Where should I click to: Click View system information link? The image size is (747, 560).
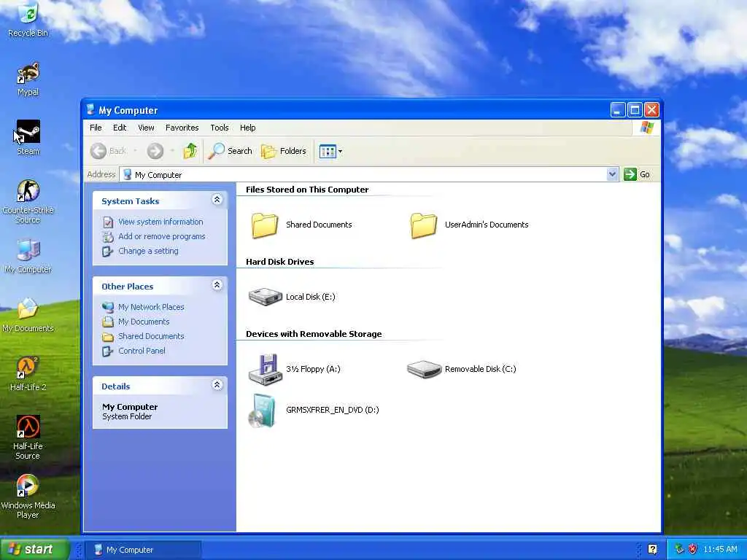pyautogui.click(x=160, y=222)
